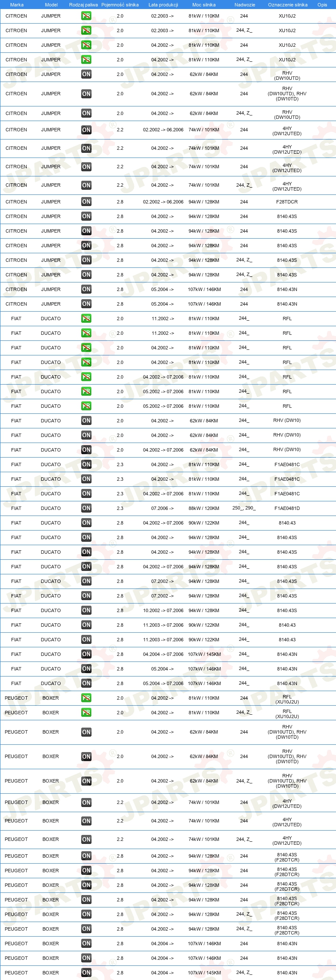336x980 pixels.
Task: Click ON icon in Ducato RHV (DW10) 04.2002 -> 07.2006 row
Action: point(86,450)
